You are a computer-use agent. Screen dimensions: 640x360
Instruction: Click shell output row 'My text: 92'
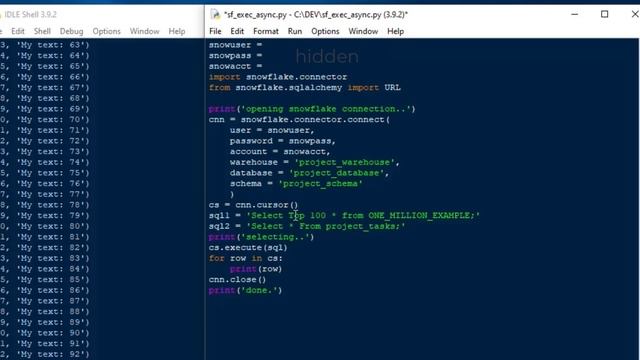pyautogui.click(x=45, y=354)
